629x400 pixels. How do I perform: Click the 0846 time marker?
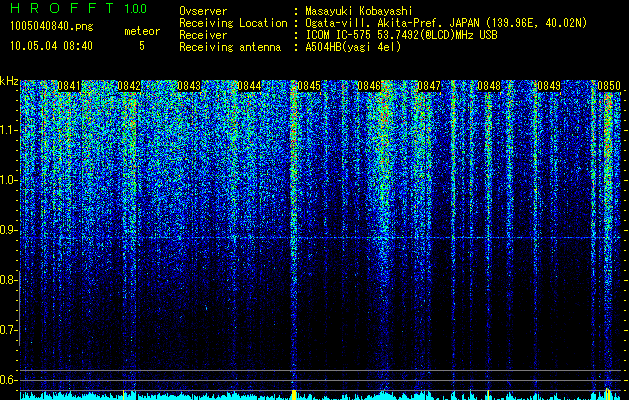369,86
